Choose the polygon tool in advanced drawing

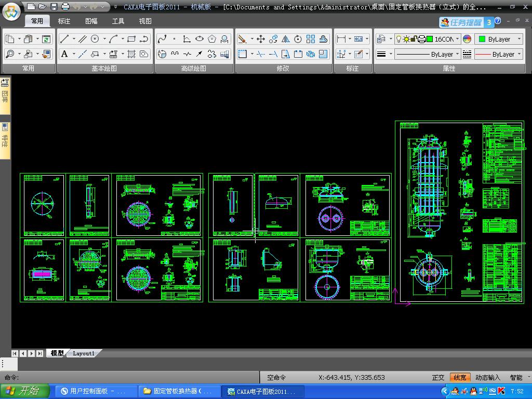coord(212,39)
